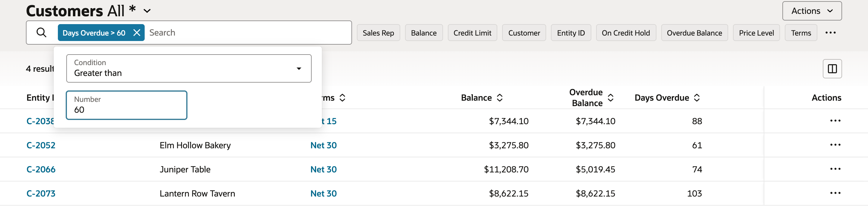Open Net 30 terms for Elm Hollow Bakery

point(323,145)
